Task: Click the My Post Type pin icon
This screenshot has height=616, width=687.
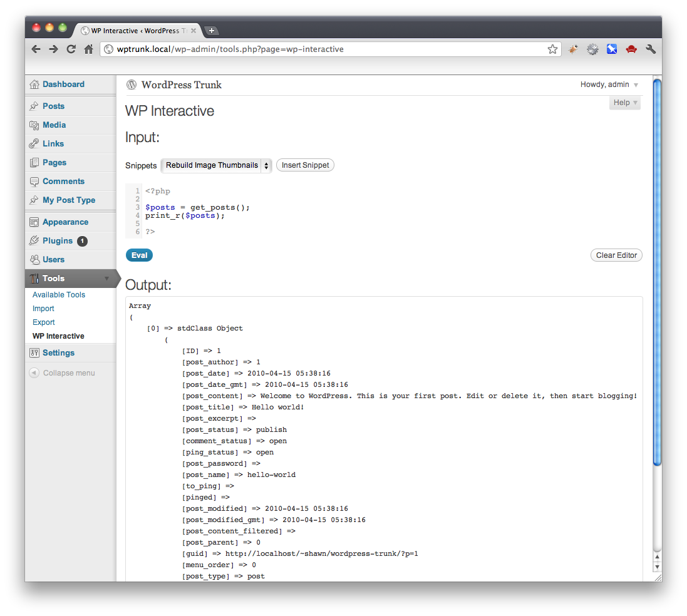Action: point(34,200)
